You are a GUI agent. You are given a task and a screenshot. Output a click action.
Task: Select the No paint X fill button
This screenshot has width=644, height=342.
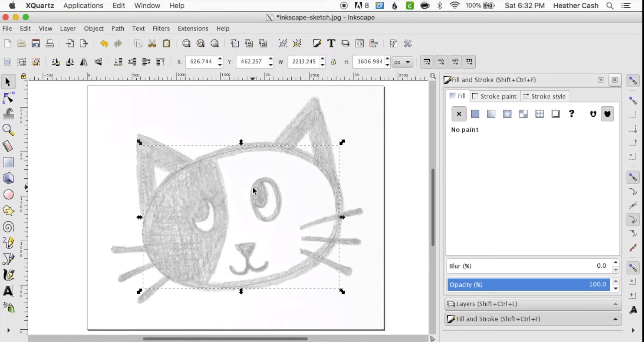459,114
